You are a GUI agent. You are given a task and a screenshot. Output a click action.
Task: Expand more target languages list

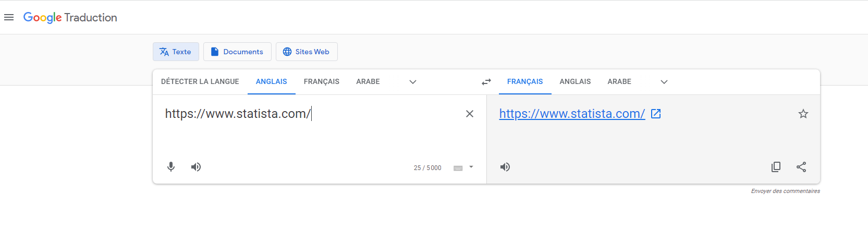coord(664,82)
